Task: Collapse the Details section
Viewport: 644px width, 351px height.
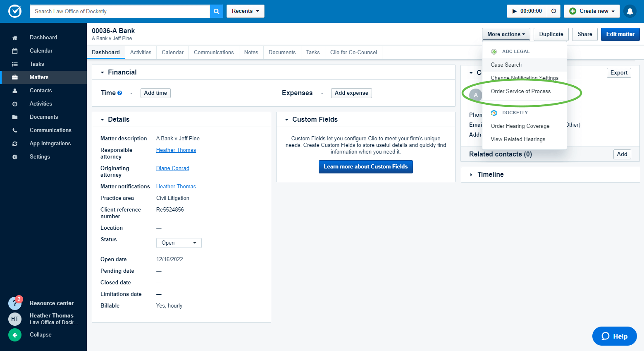Action: tap(102, 120)
